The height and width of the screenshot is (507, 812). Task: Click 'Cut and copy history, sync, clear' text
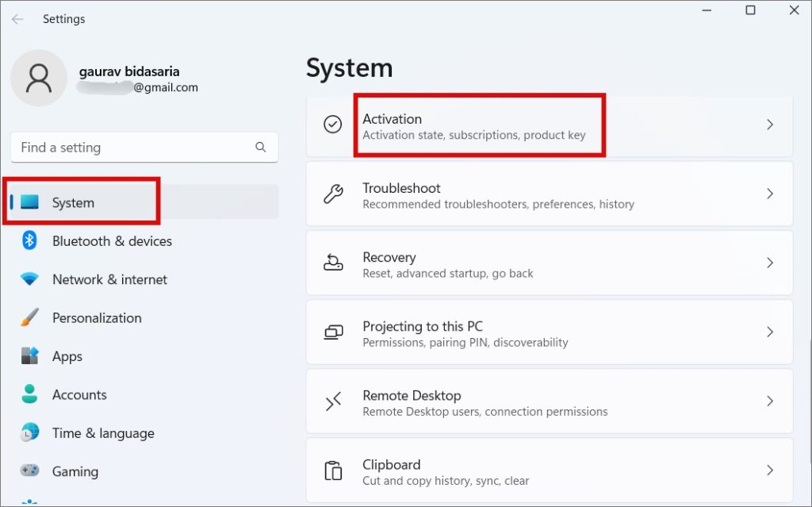click(x=446, y=481)
